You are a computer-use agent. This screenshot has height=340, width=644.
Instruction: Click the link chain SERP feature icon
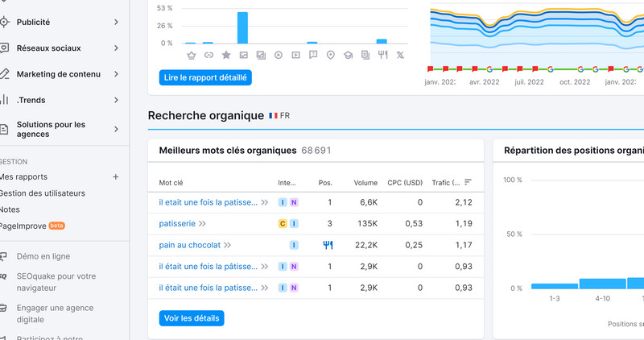[208, 55]
